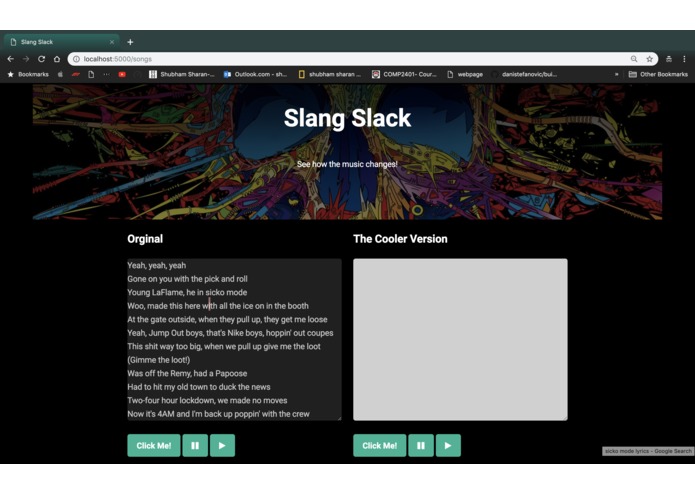The width and height of the screenshot is (695, 494).
Task: Play the Original version audio
Action: [222, 445]
